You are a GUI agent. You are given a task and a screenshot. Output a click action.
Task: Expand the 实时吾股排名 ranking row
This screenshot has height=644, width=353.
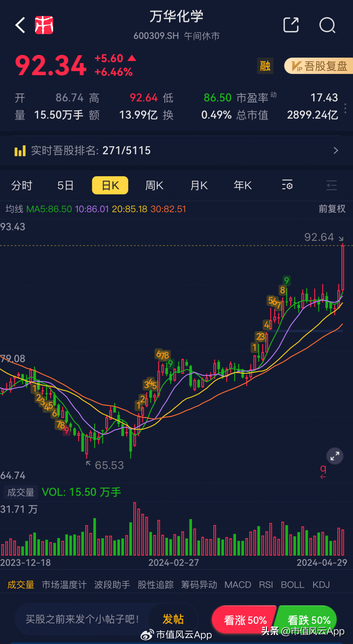click(x=176, y=150)
